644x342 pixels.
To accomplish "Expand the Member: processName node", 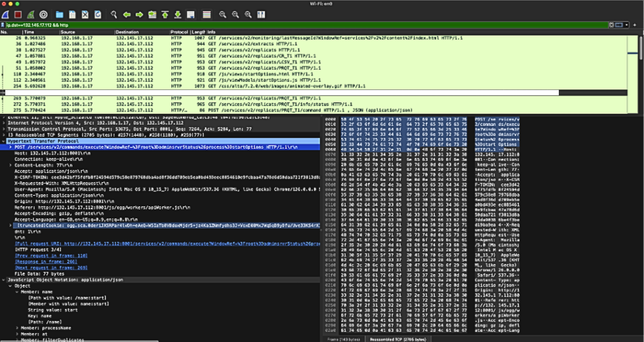I will pos(17,328).
